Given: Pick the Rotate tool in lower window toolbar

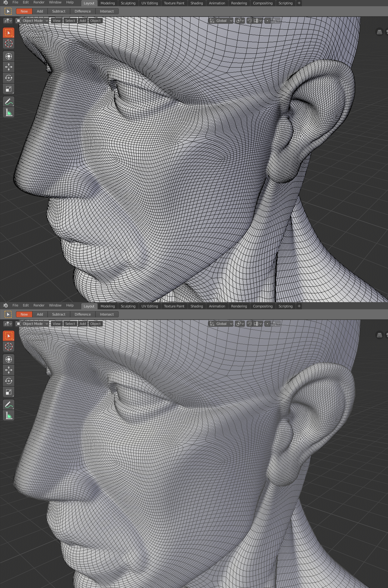Looking at the screenshot, I should (9, 381).
